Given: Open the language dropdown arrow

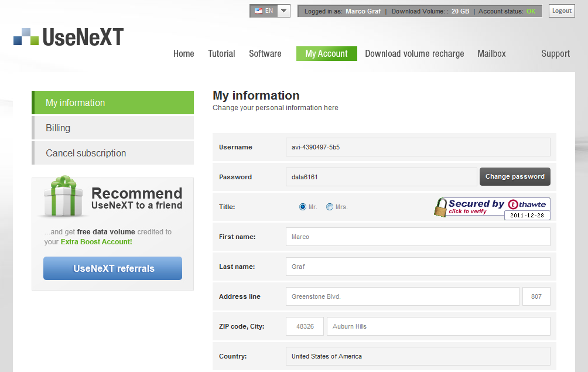Looking at the screenshot, I should click(284, 11).
